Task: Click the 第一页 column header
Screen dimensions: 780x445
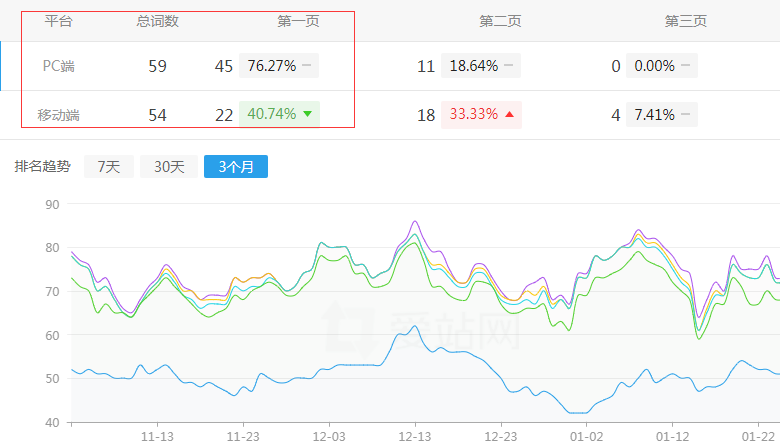Action: 297,21
